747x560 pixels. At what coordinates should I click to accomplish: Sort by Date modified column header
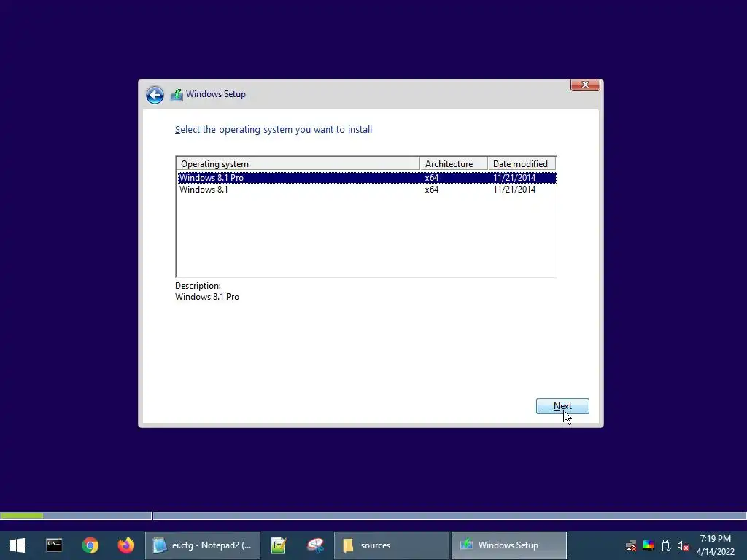tap(522, 164)
